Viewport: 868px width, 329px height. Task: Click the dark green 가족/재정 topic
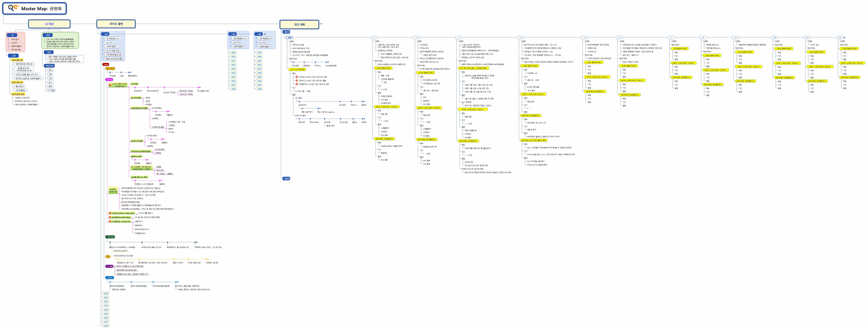tap(110, 237)
